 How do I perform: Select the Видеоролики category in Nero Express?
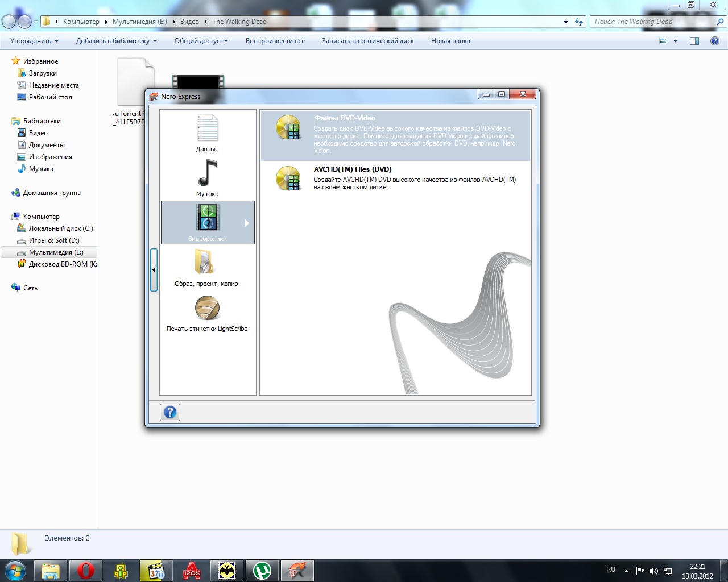click(x=208, y=222)
